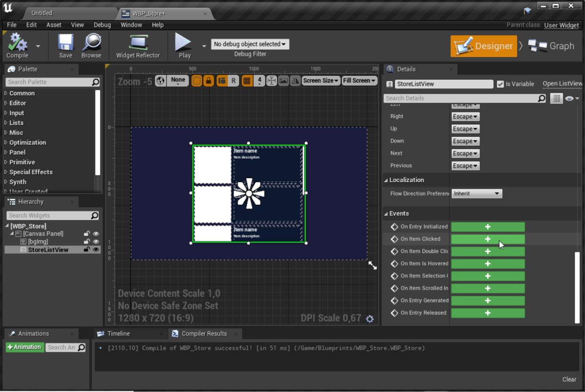The image size is (585, 392).
Task: Open the debug object filter dropdown
Action: [x=250, y=44]
